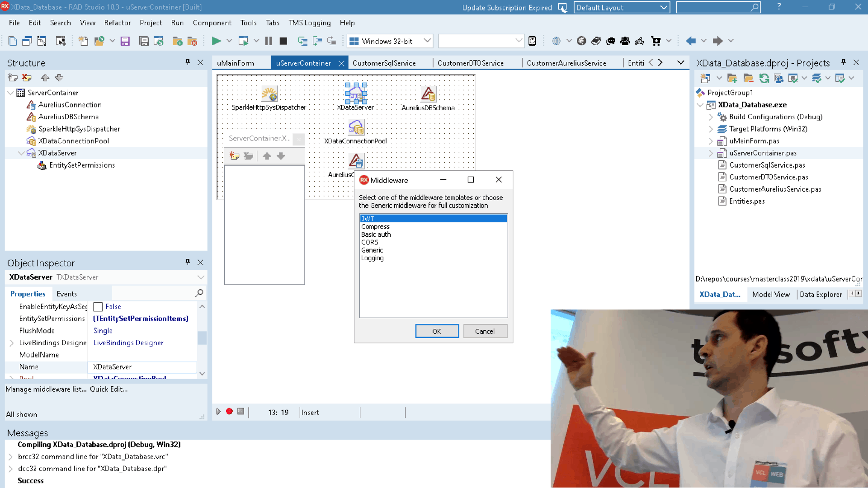Image resolution: width=868 pixels, height=488 pixels.
Task: Collapse the ServerContainer tree node
Action: (10, 93)
